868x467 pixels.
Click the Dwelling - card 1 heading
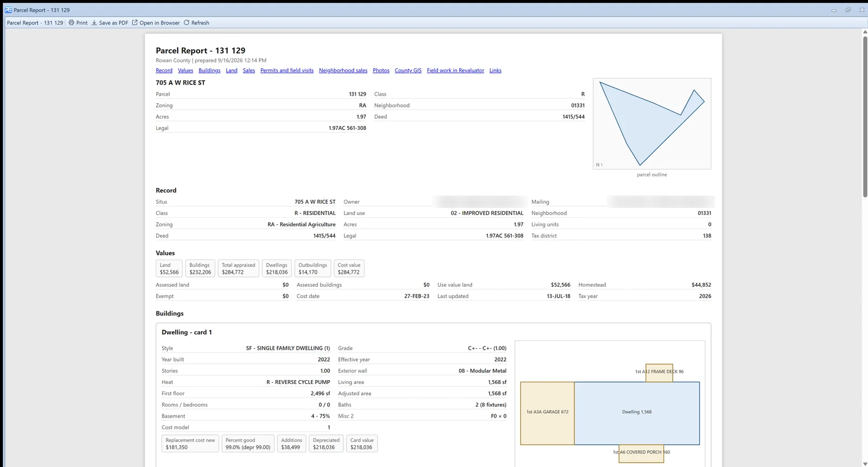187,332
